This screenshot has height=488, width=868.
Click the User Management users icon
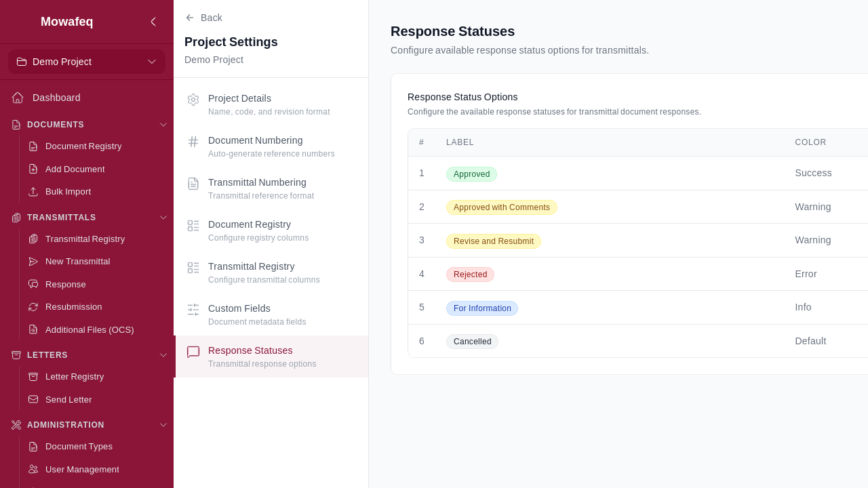point(33,470)
